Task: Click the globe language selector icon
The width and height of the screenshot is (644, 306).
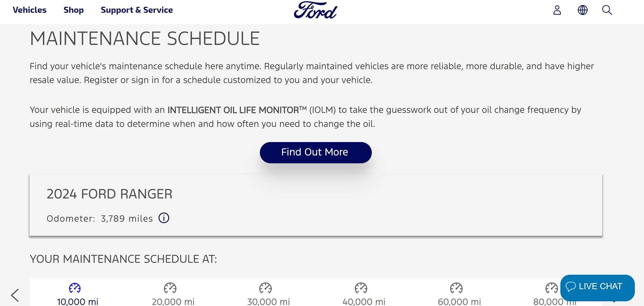Action: (582, 10)
